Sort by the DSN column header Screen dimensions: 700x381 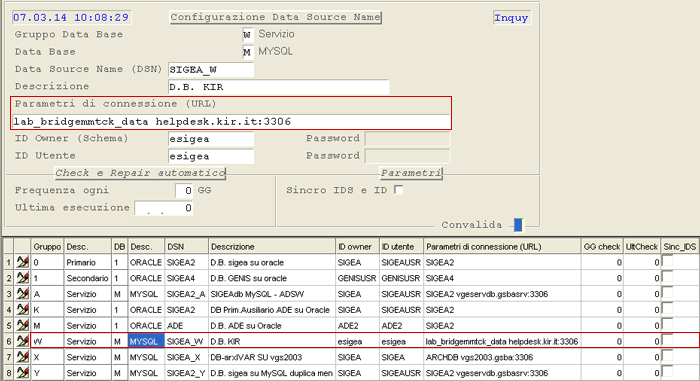186,247
